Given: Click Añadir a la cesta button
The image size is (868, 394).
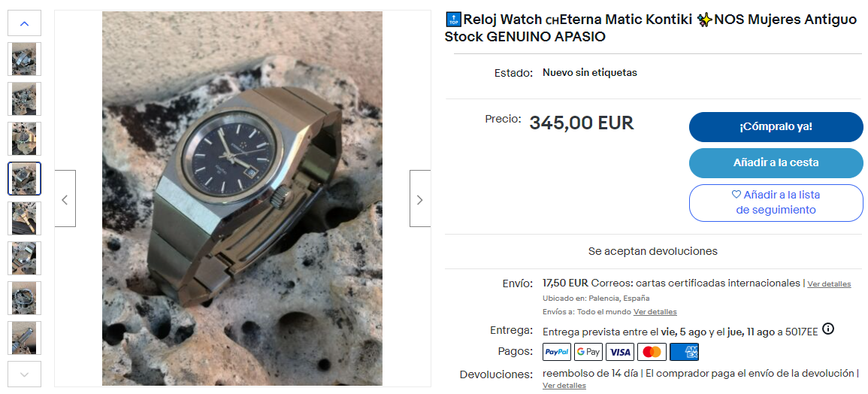Looking at the screenshot, I should [x=776, y=163].
